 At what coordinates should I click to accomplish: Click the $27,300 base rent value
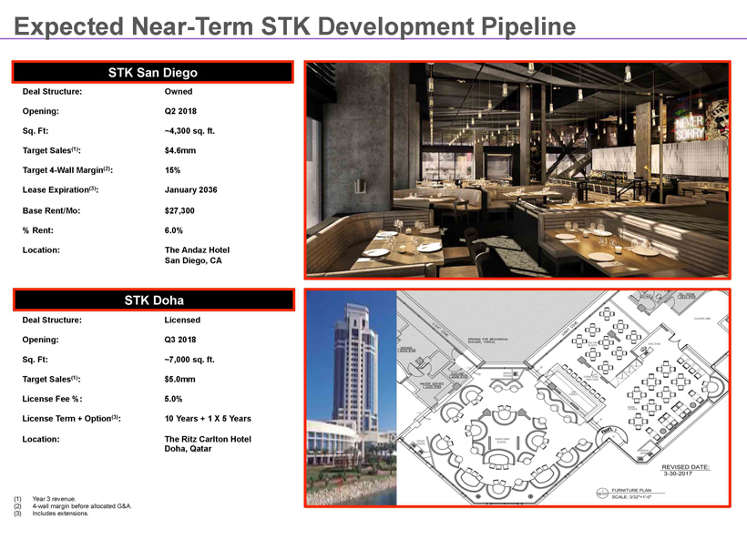[x=180, y=209]
